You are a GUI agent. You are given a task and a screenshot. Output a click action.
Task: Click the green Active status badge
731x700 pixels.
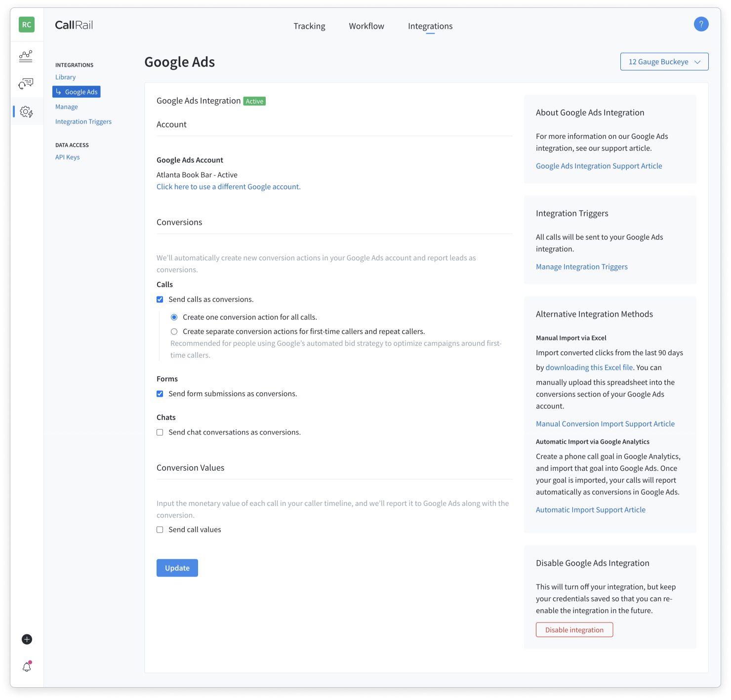click(255, 101)
